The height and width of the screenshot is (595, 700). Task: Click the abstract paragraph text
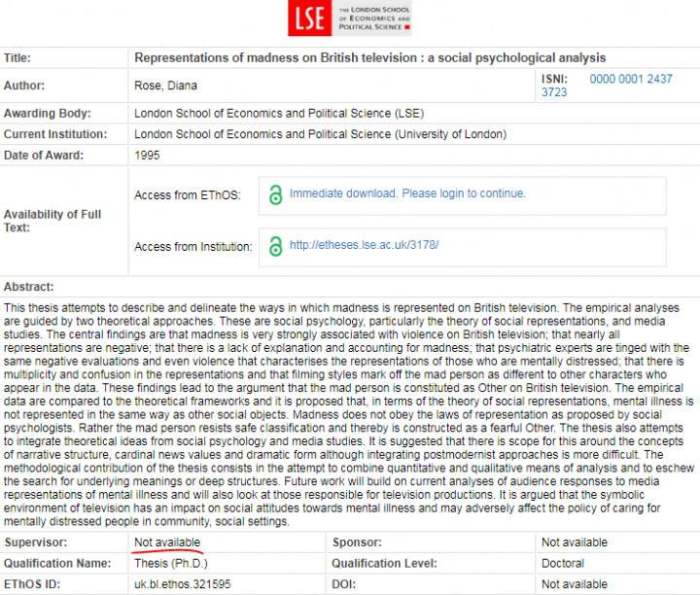click(x=349, y=415)
